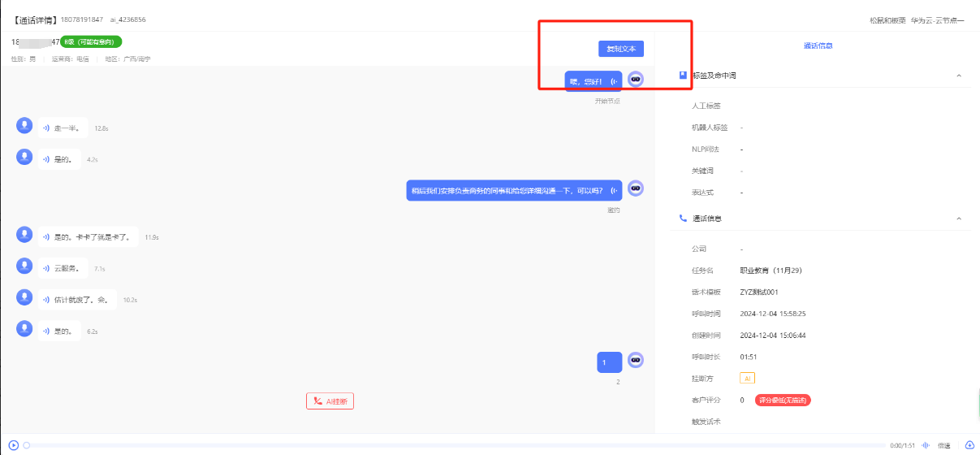Click the waveform icon in player bar
The image size is (980, 455).
pos(925,445)
